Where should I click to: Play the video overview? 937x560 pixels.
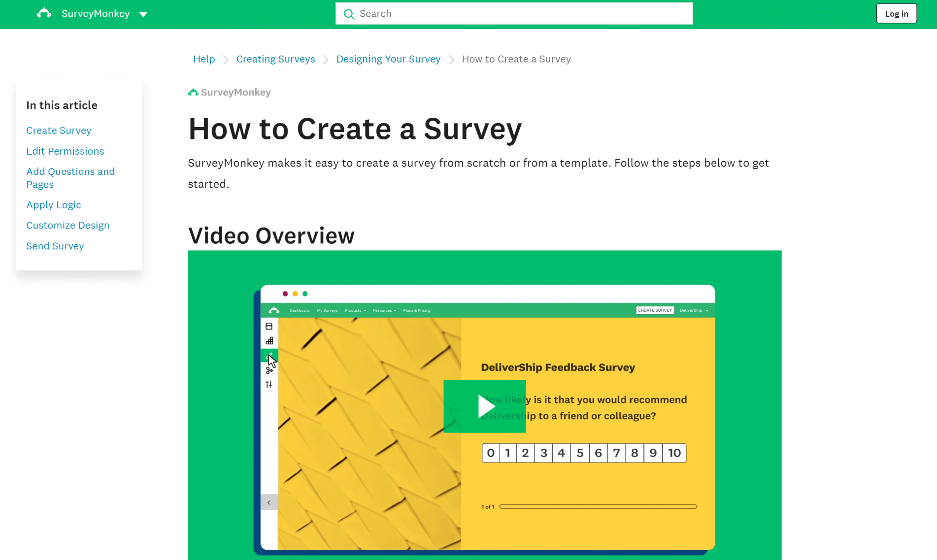pyautogui.click(x=484, y=406)
